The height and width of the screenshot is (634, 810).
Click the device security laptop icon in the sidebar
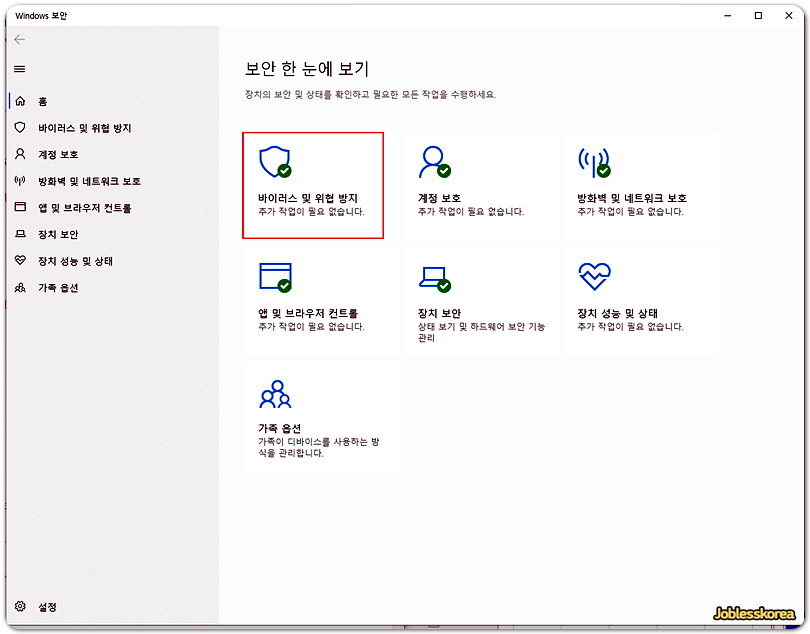(x=20, y=234)
